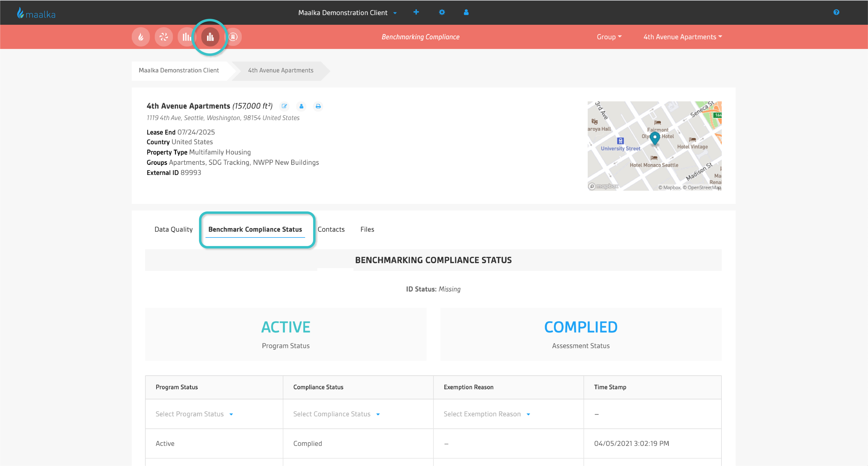
Task: Click the print icon next to building name
Action: click(318, 106)
